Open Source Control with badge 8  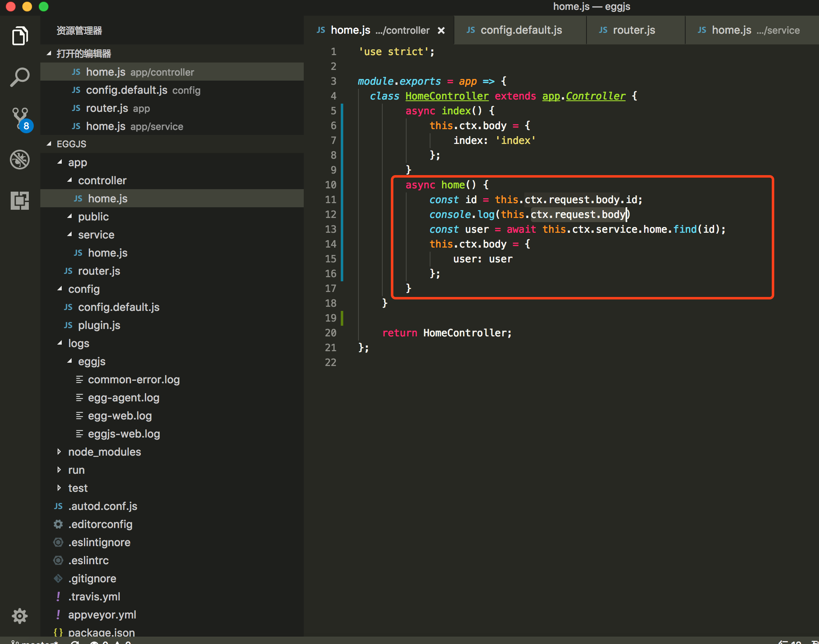[20, 118]
